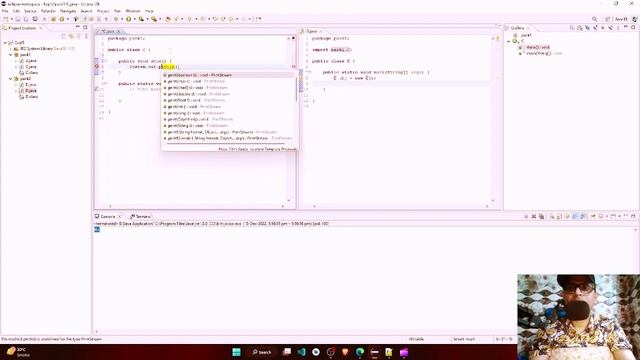Click Remove Launch icon in Console toolbar

(x=533, y=216)
